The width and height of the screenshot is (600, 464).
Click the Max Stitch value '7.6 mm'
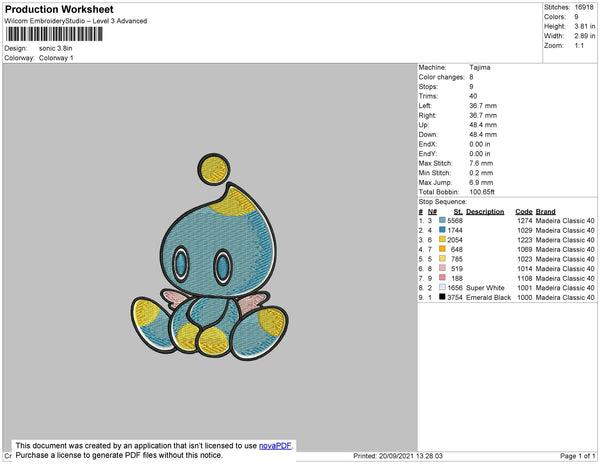coord(481,163)
